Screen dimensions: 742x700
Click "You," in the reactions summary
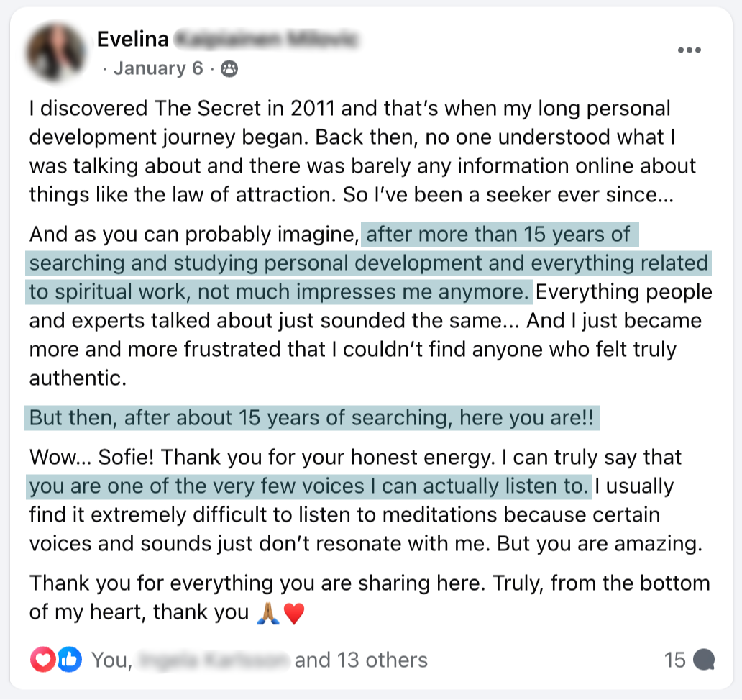(x=111, y=659)
